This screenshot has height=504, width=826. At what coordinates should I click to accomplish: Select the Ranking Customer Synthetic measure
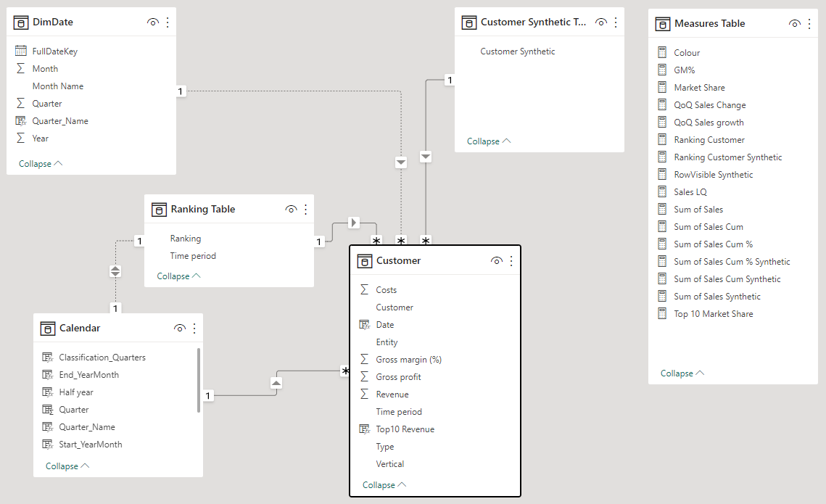tap(728, 157)
